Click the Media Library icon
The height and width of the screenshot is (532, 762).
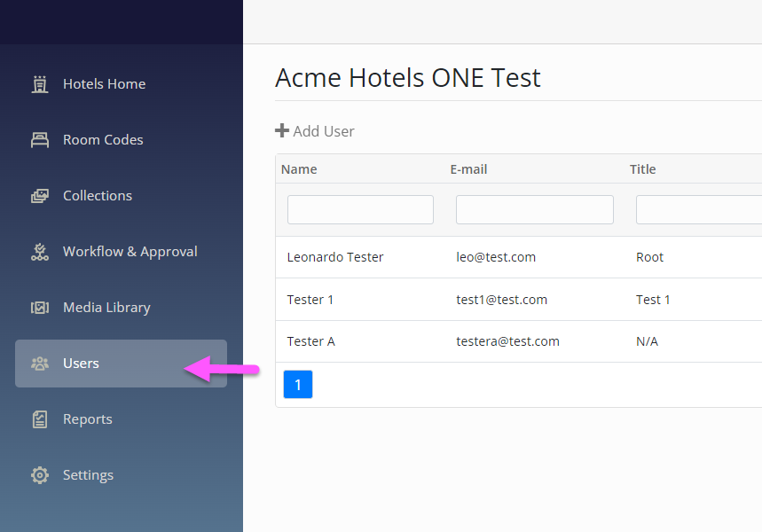(x=40, y=308)
